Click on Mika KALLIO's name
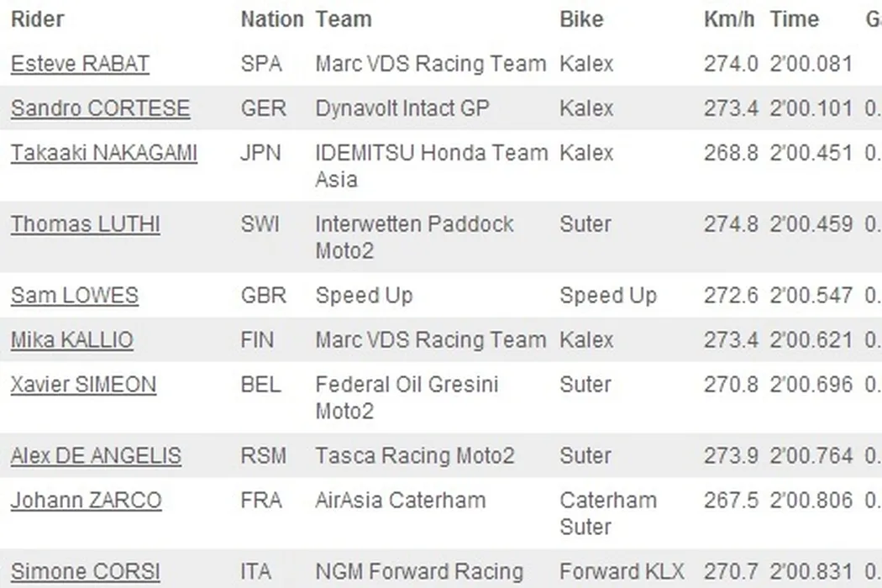 71,341
